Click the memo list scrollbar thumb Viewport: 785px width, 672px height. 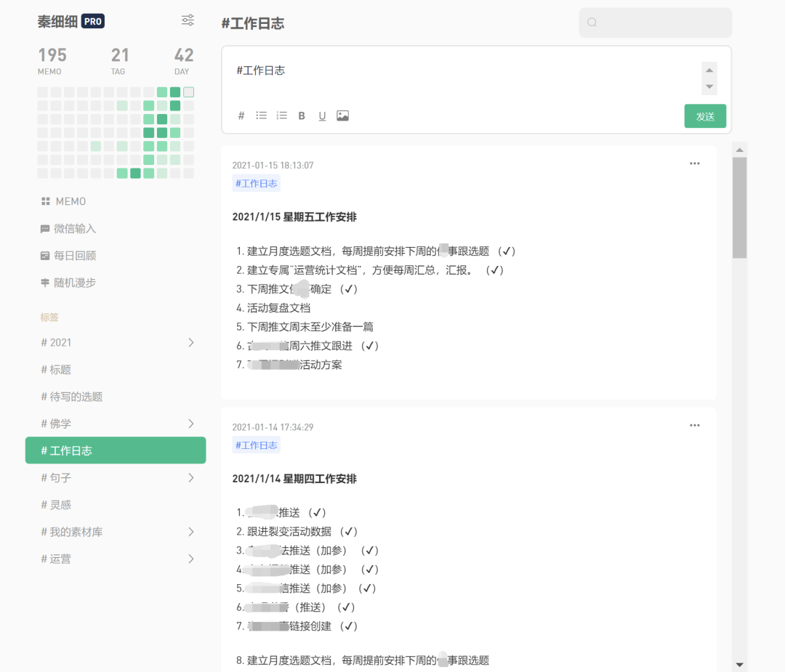(739, 208)
